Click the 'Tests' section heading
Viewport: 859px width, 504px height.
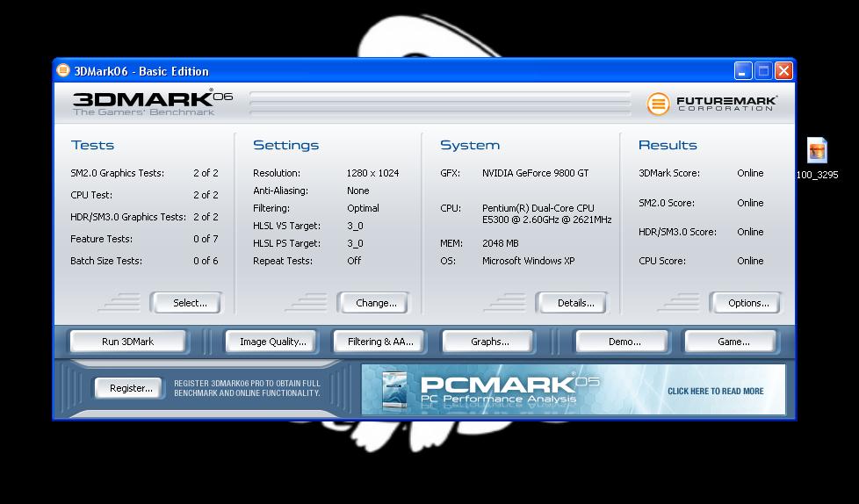(x=92, y=145)
